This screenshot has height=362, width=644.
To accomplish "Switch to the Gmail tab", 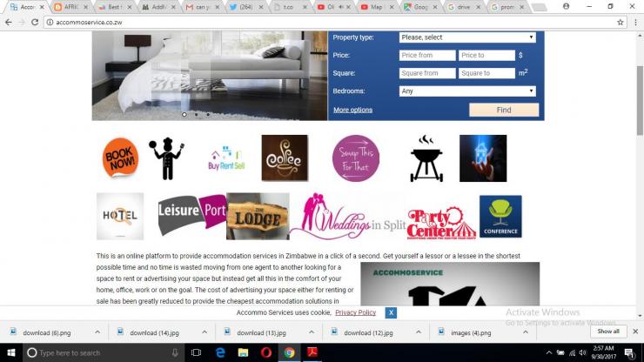I will click(x=202, y=7).
